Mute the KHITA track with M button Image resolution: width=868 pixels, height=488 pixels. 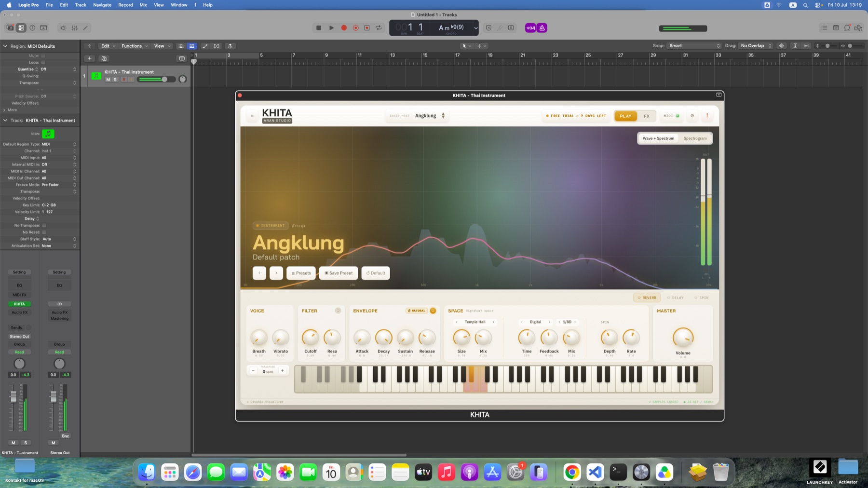click(x=108, y=80)
